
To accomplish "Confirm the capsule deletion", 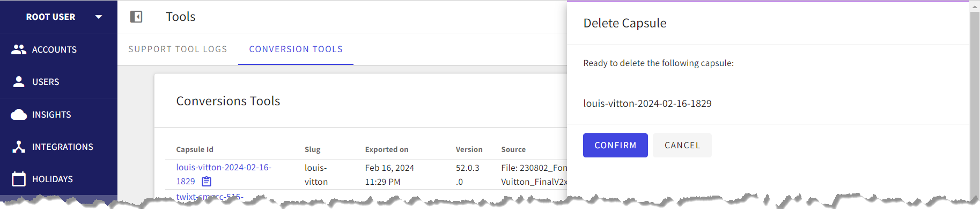I will [615, 145].
